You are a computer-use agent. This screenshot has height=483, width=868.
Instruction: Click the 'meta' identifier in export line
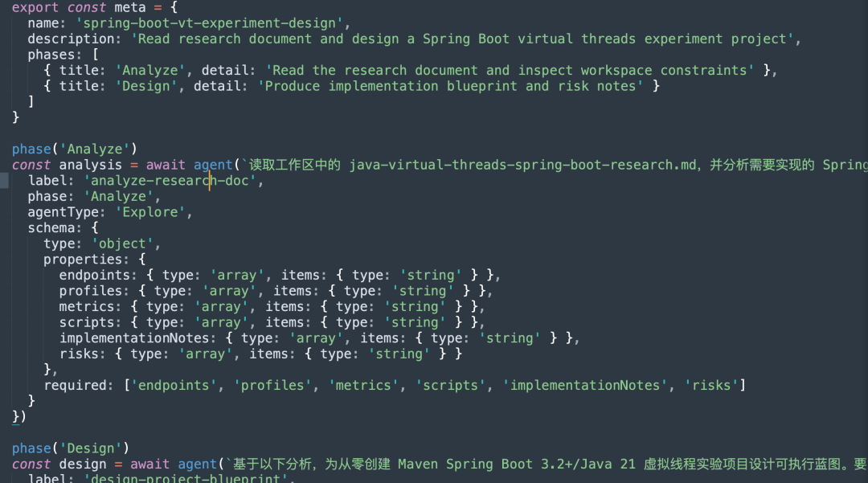[x=130, y=7]
